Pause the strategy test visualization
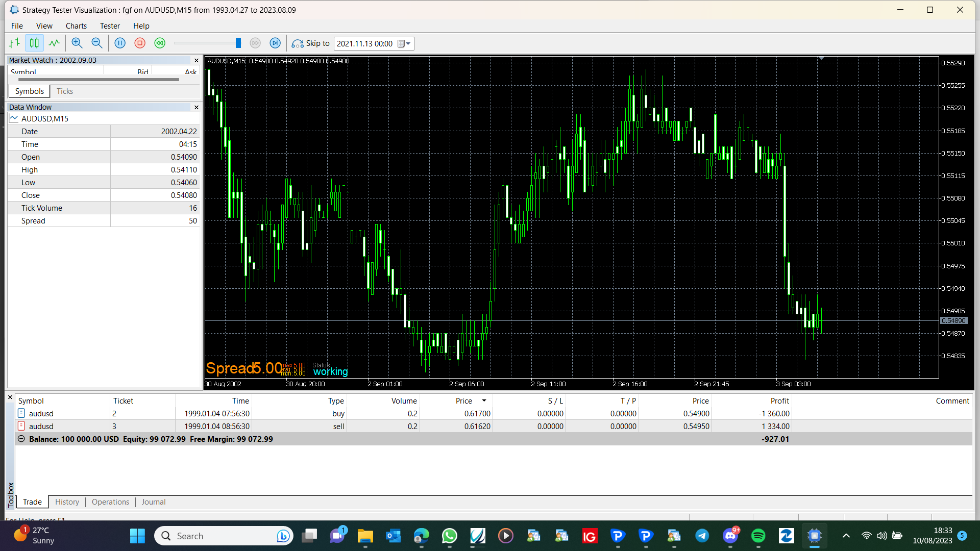This screenshot has height=551, width=980. (x=120, y=43)
